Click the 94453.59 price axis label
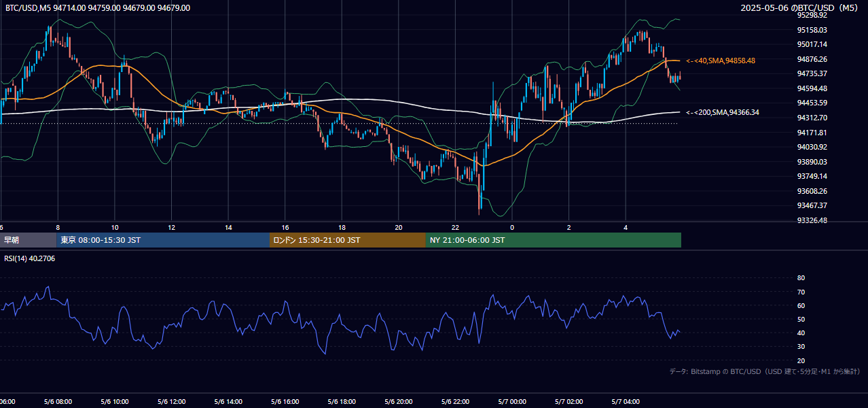868x408 pixels. [x=812, y=103]
